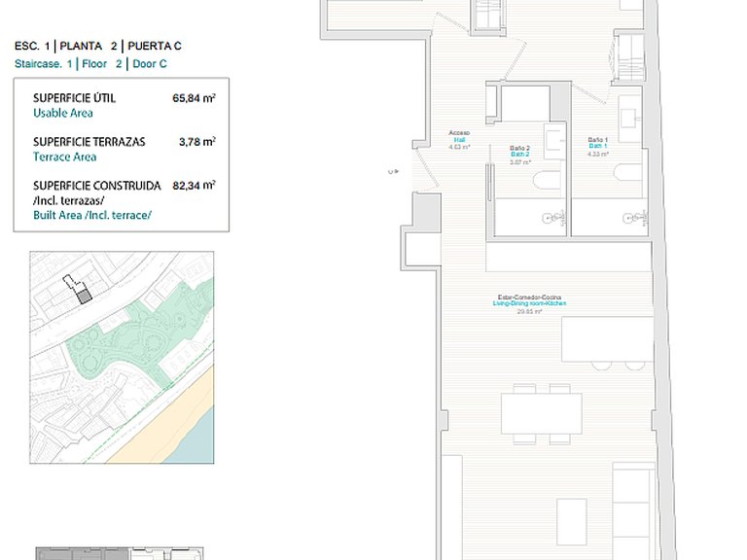747x560 pixels.
Task: Click the dining table in the floor plan
Action: pos(542,414)
